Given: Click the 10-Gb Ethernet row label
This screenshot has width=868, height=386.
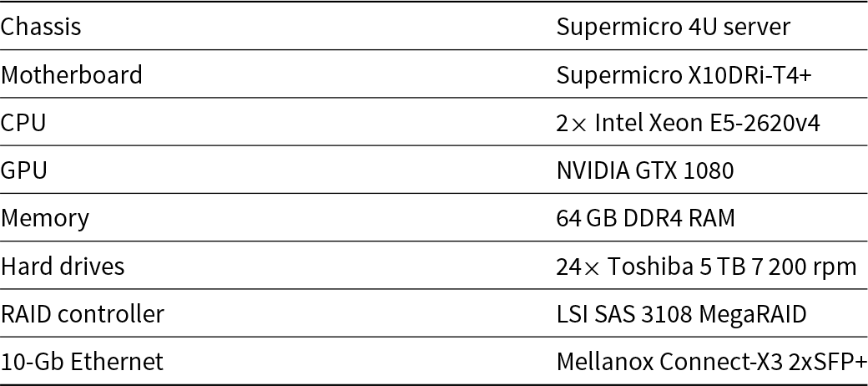Looking at the screenshot, I should (82, 362).
